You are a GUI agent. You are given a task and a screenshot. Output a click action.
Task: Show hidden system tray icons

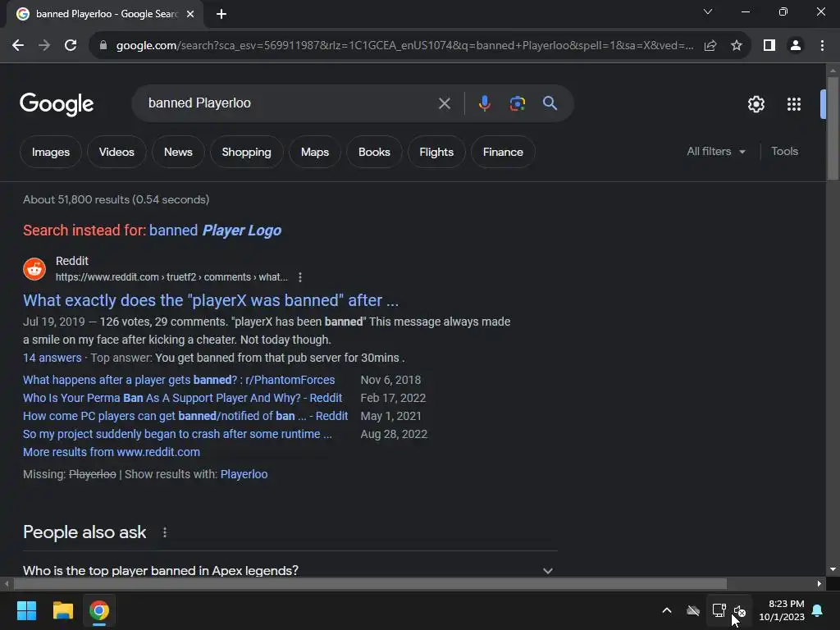pyautogui.click(x=666, y=610)
